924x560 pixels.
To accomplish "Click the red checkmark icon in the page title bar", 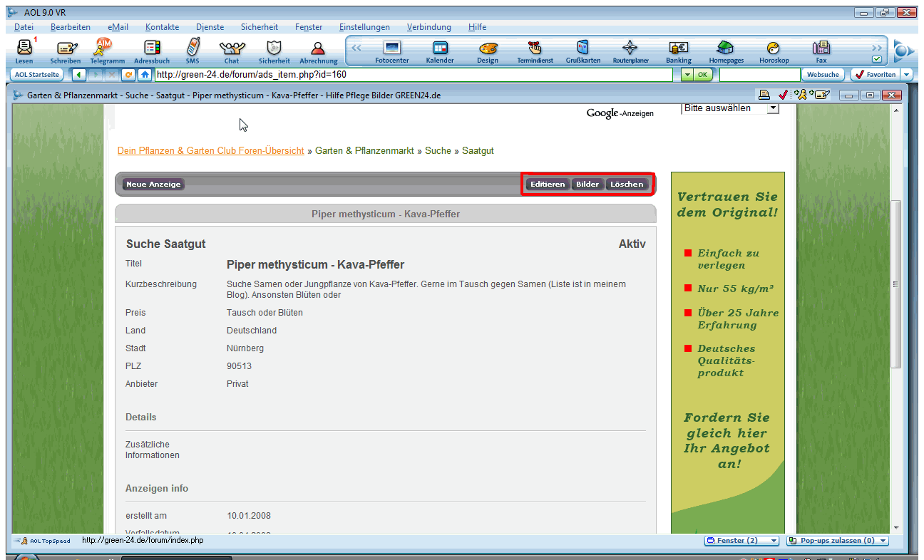I will (x=783, y=95).
